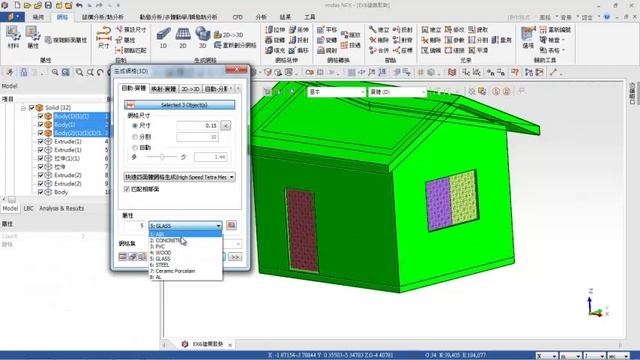Viewport: 640px width, 360px height.
Task: Open the 1D mesh generation tool
Action: (163, 37)
